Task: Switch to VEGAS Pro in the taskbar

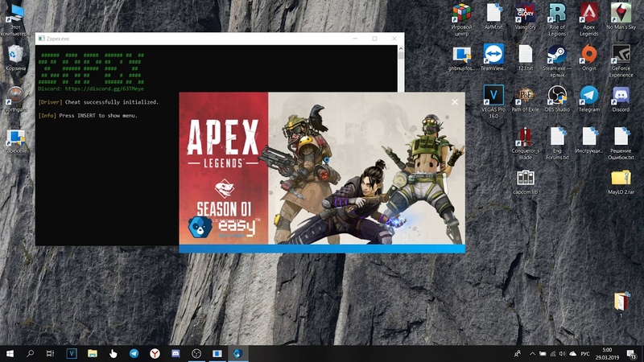Action: click(72, 353)
